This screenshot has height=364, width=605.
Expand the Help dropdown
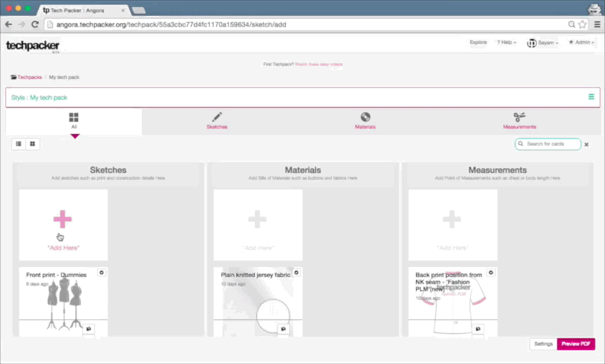pos(506,42)
